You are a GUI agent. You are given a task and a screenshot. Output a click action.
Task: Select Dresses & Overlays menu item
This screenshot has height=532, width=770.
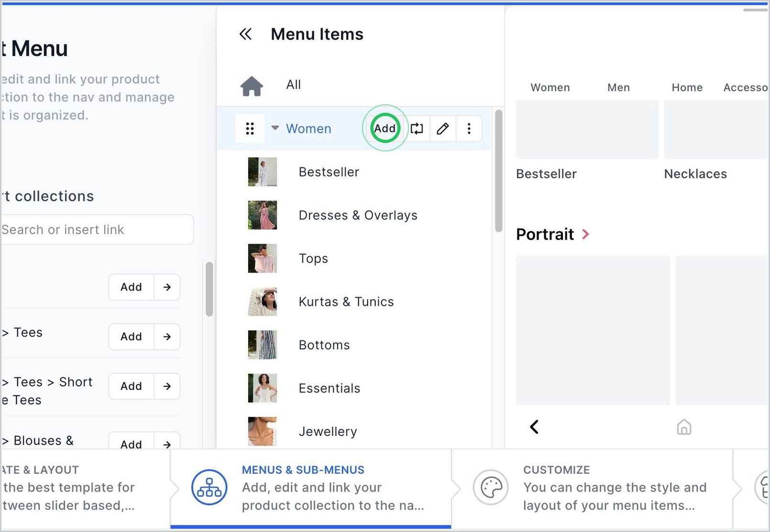point(358,215)
